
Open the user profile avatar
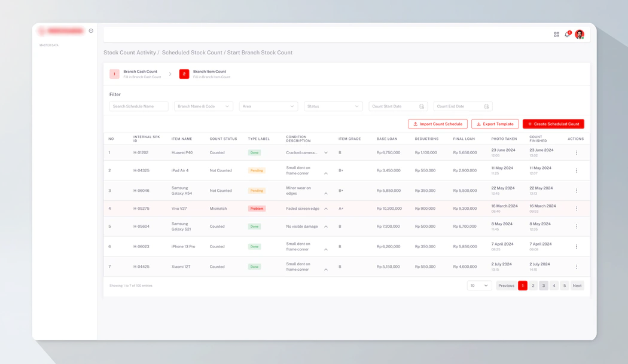pyautogui.click(x=579, y=35)
